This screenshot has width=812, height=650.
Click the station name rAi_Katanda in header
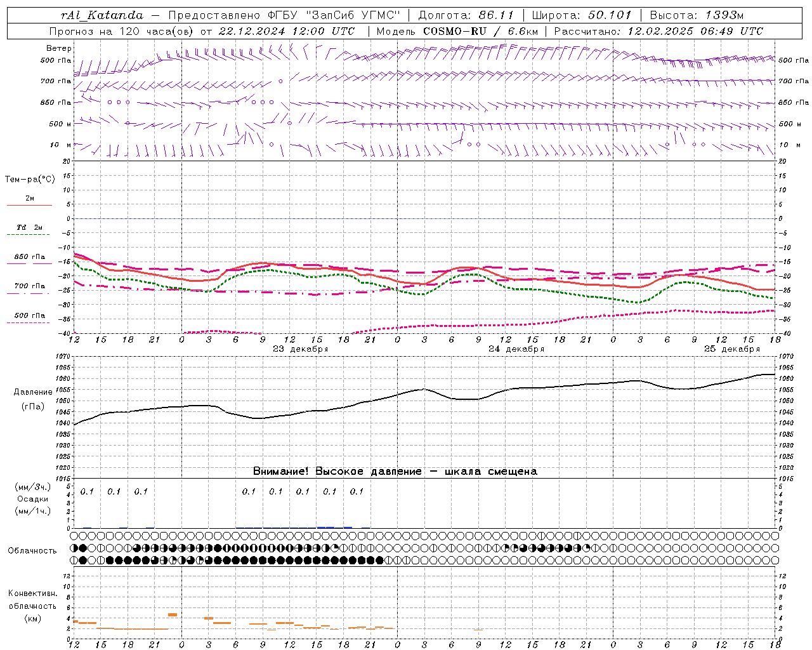click(102, 15)
